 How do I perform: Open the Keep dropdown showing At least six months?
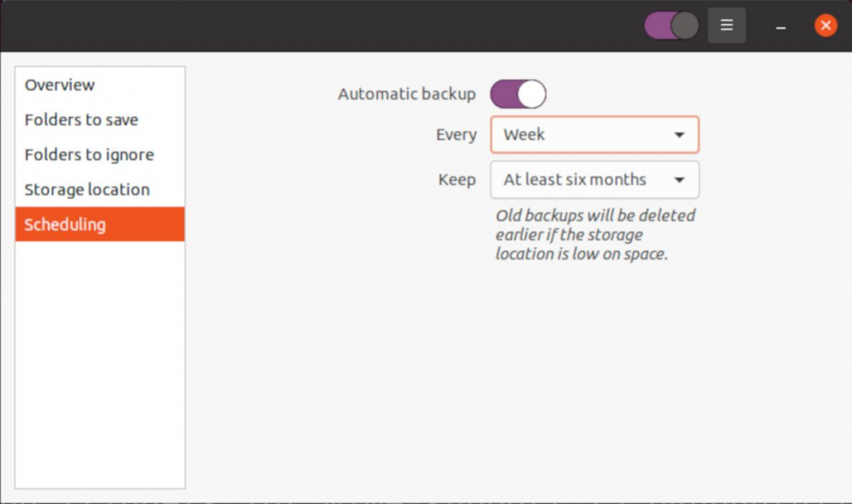tap(582, 180)
